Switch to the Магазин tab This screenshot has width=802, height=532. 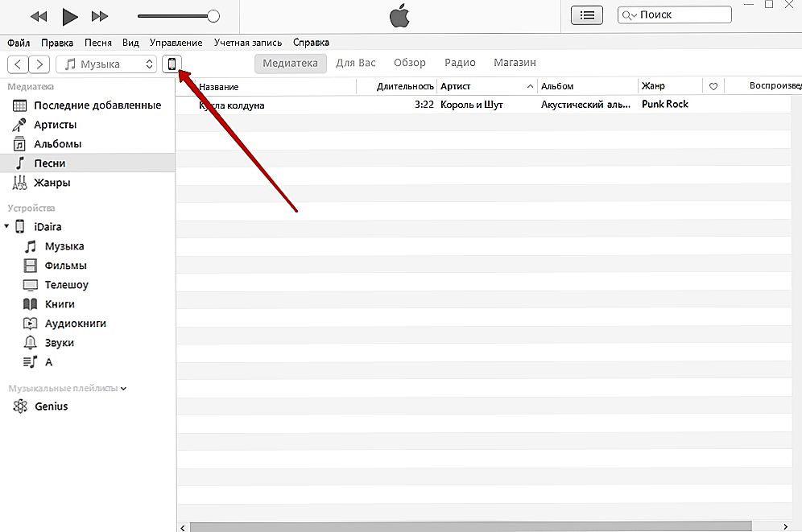[x=515, y=63]
